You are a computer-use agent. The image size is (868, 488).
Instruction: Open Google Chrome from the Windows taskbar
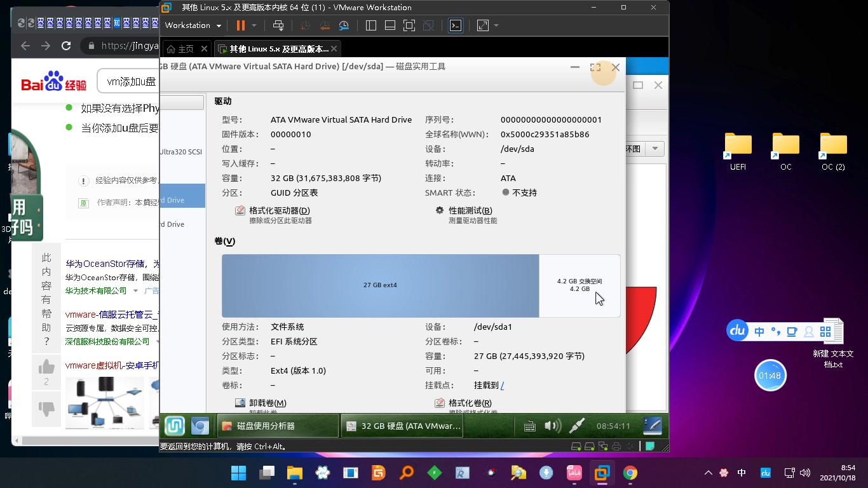(x=630, y=473)
